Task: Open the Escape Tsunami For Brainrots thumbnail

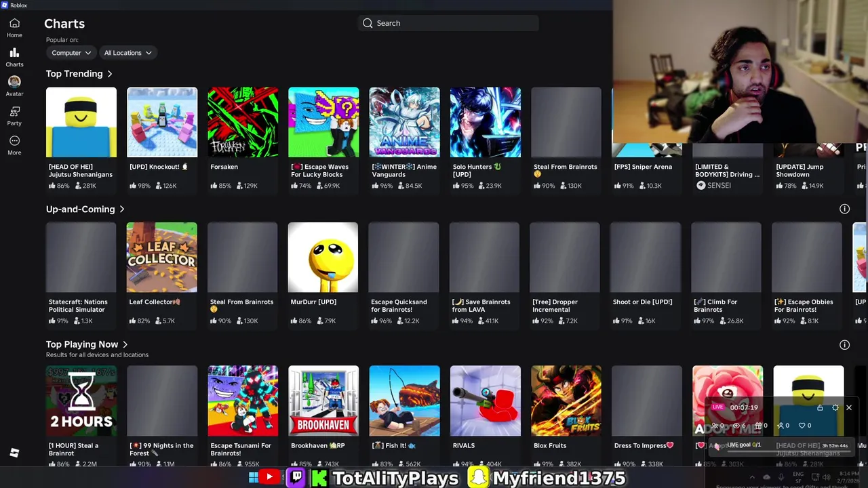Action: [243, 401]
